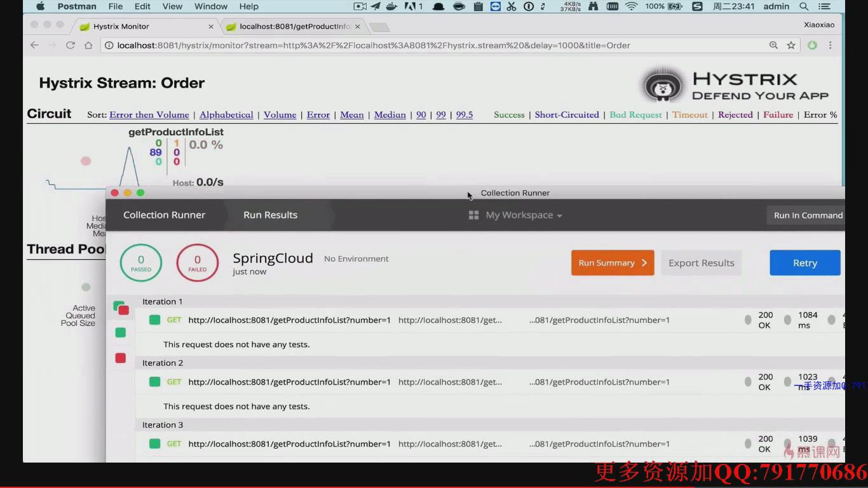The height and width of the screenshot is (488, 868).
Task: Click the Run In Command button
Action: [807, 215]
